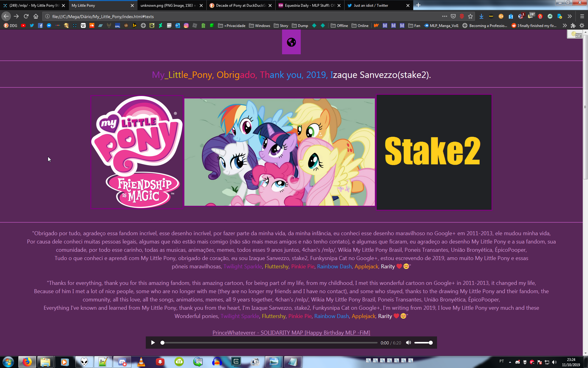Show more toolbar extensions overflow
The height and width of the screenshot is (368, 588).
point(570,16)
